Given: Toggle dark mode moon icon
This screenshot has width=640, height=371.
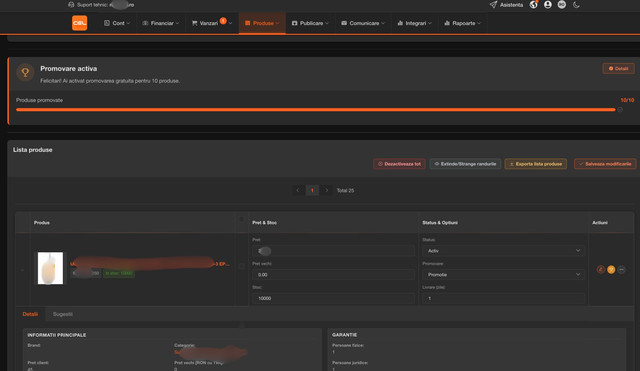Looking at the screenshot, I should 576,5.
